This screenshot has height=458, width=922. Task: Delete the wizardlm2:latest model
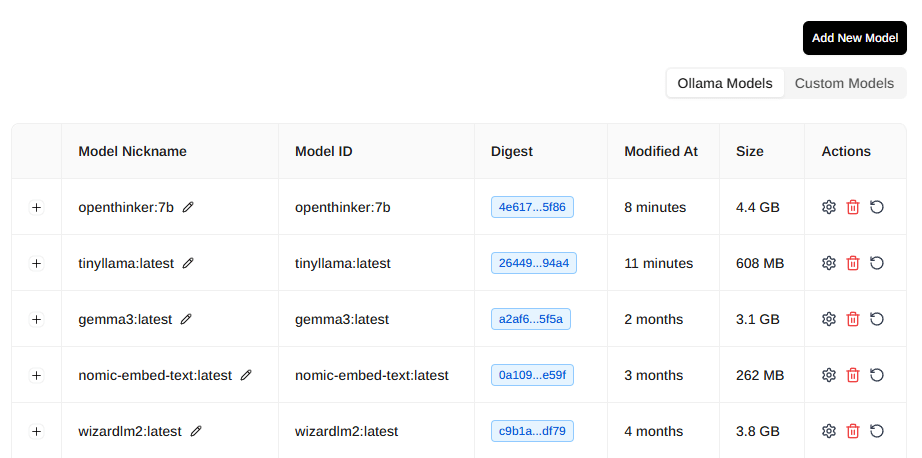pyautogui.click(x=853, y=431)
